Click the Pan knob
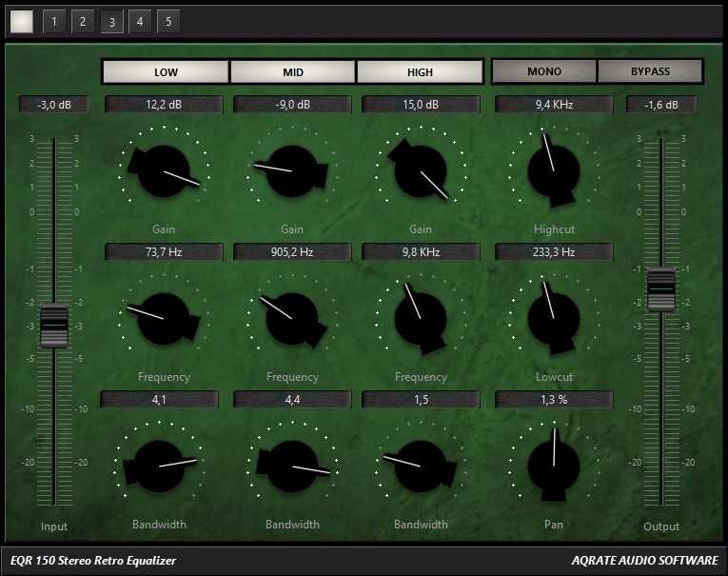 pyautogui.click(x=553, y=466)
